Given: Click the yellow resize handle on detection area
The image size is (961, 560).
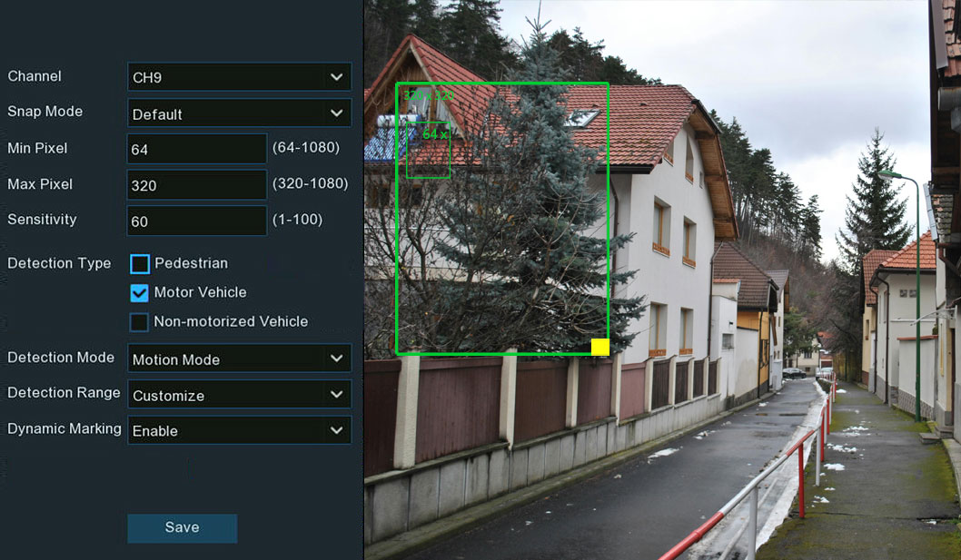Looking at the screenshot, I should click(600, 347).
